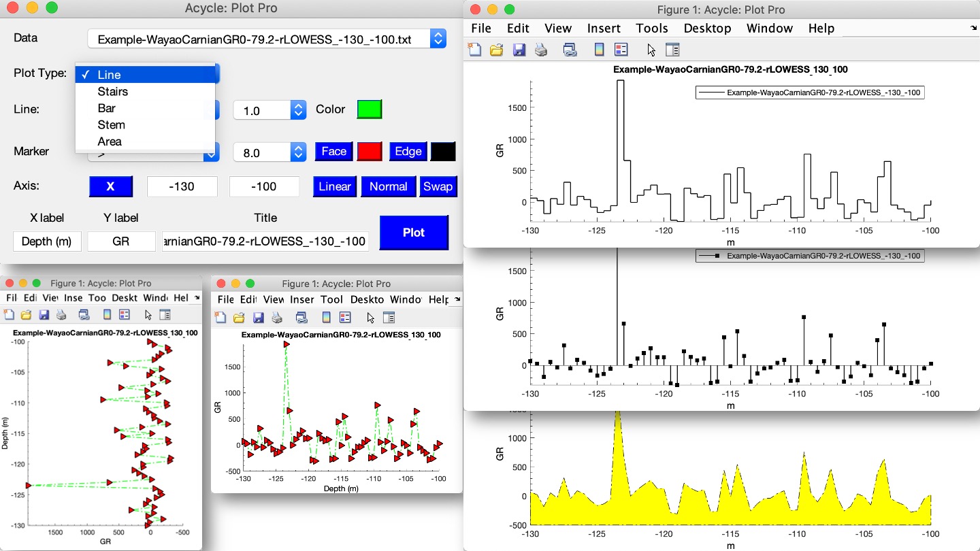Click axis minimum field showing -130
Viewport: 980px width, 551px height.
(182, 186)
